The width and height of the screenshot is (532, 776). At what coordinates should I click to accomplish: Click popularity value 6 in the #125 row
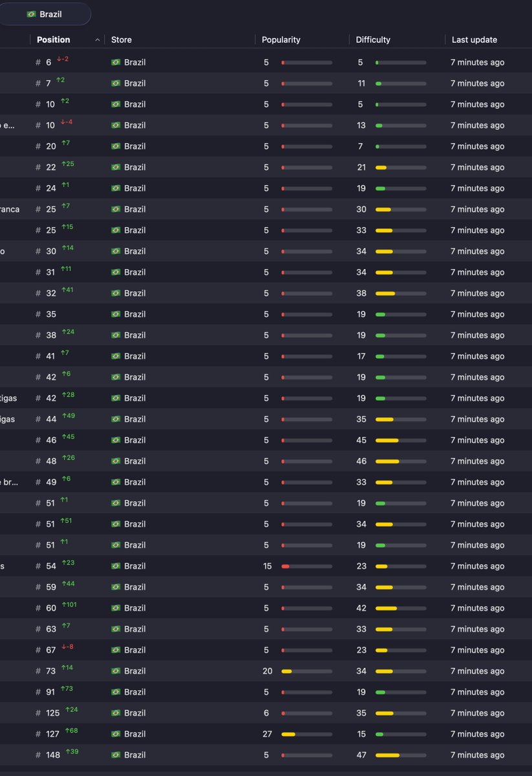266,713
